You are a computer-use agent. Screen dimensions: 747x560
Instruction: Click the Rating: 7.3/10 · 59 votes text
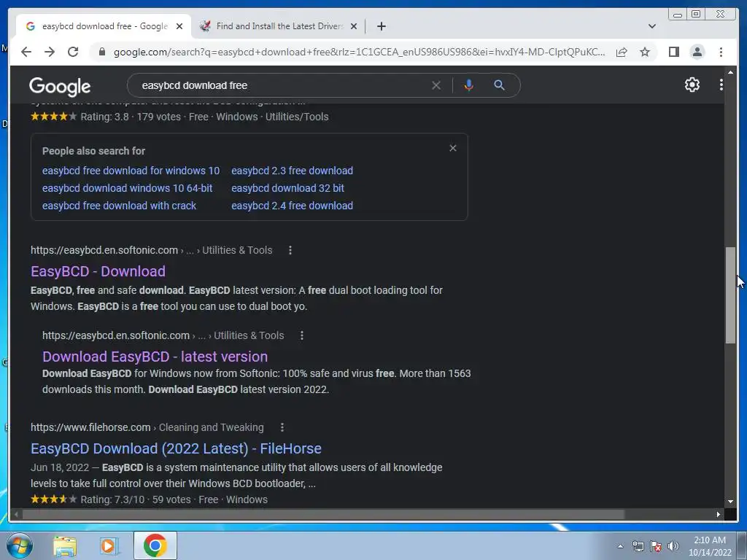(136, 499)
